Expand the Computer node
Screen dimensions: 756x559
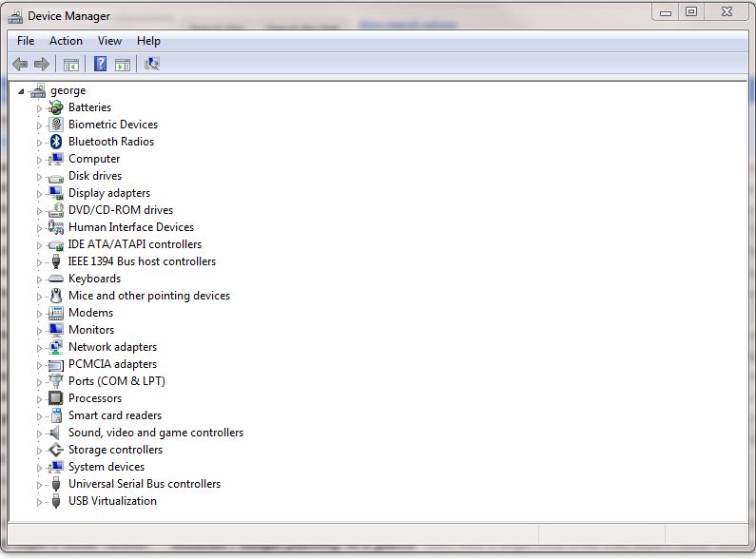click(39, 160)
